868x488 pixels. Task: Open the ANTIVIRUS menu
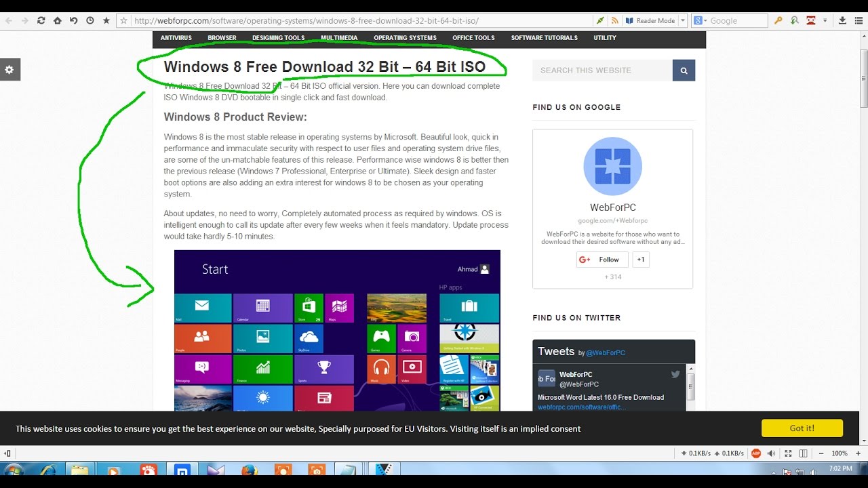[176, 38]
